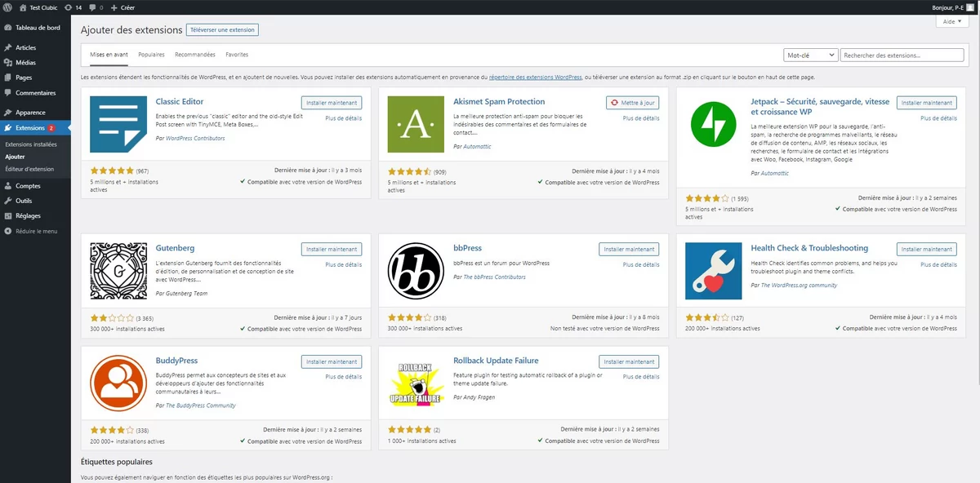The height and width of the screenshot is (483, 980).
Task: Open the Tableau de bord dashboard icon
Action: point(7,28)
